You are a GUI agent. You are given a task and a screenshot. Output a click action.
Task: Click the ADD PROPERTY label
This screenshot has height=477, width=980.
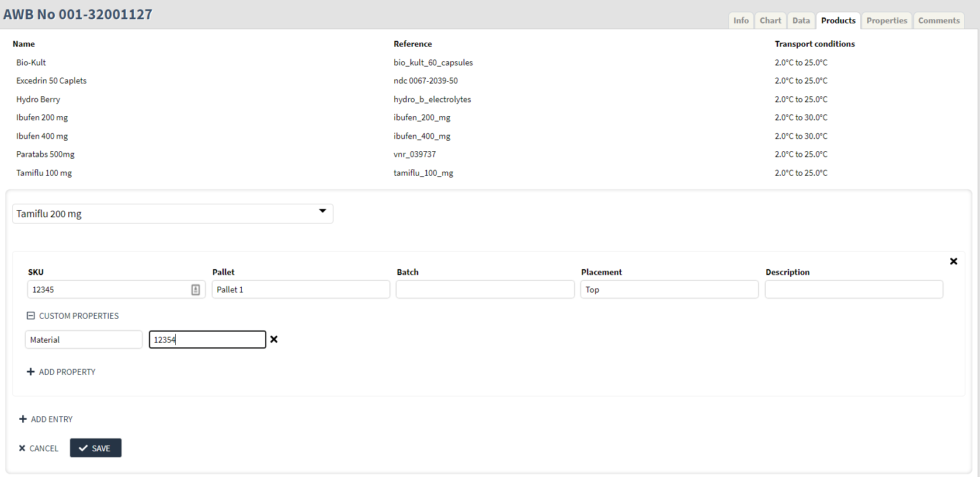coord(67,372)
